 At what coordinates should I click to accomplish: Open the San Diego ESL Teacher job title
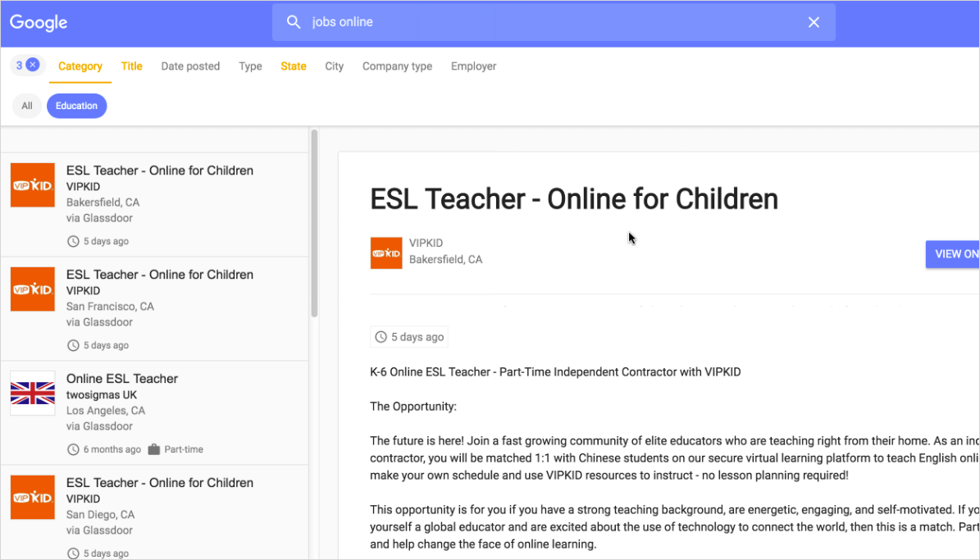tap(160, 483)
